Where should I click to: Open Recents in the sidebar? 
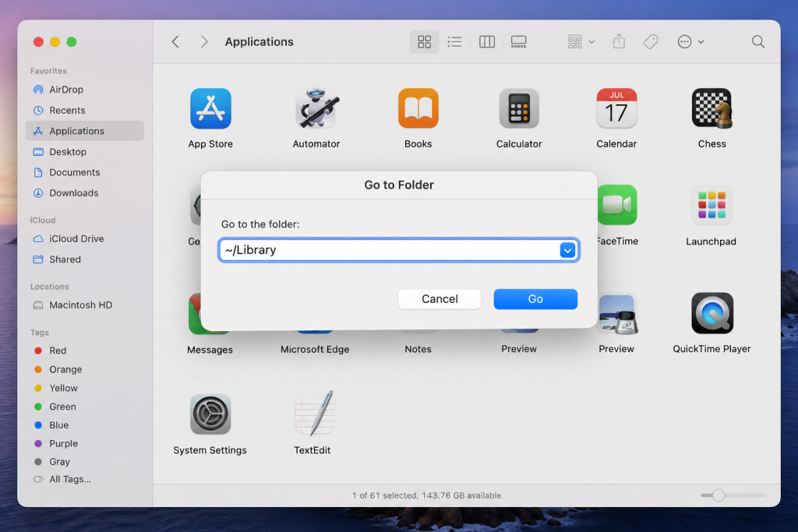pyautogui.click(x=84, y=111)
